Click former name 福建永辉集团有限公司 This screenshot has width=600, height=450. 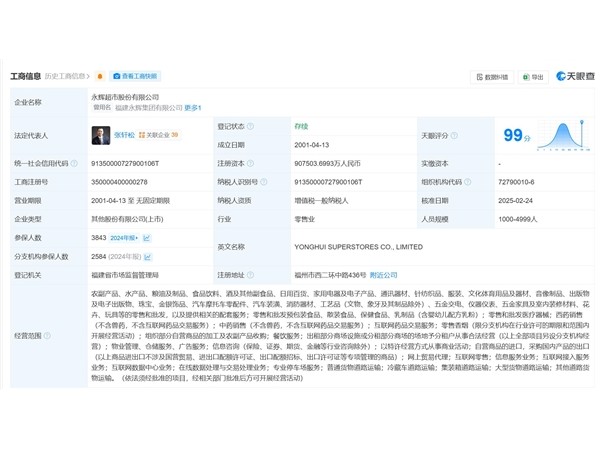148,108
